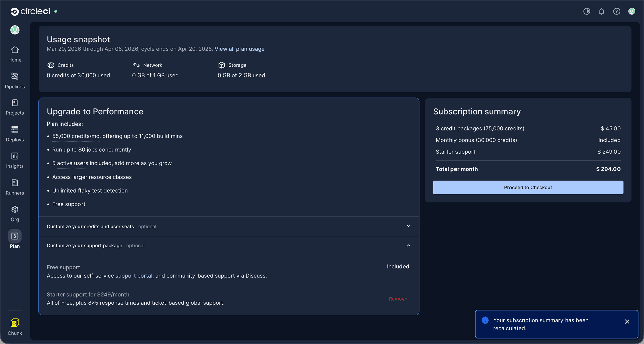Select Runners in the sidebar

tap(15, 187)
